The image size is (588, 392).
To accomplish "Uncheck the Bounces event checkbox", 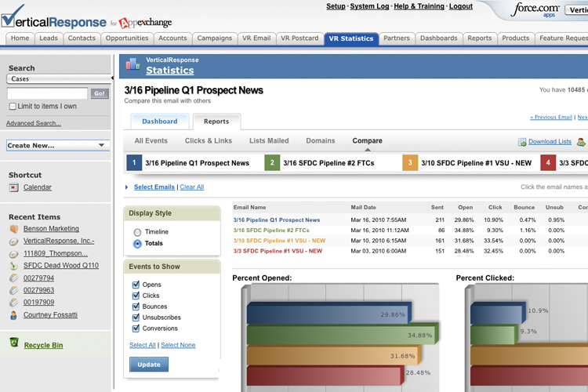I will [136, 307].
